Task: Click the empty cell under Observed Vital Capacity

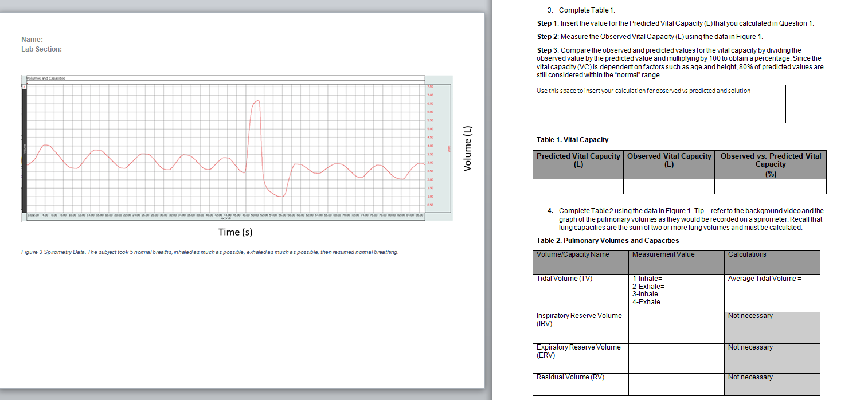Action: [668, 187]
